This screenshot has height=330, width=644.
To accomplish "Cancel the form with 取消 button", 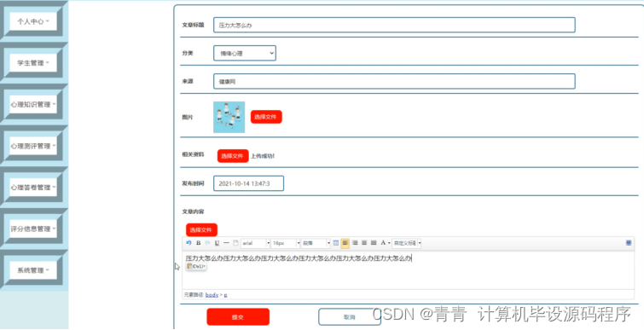I will coord(350,317).
